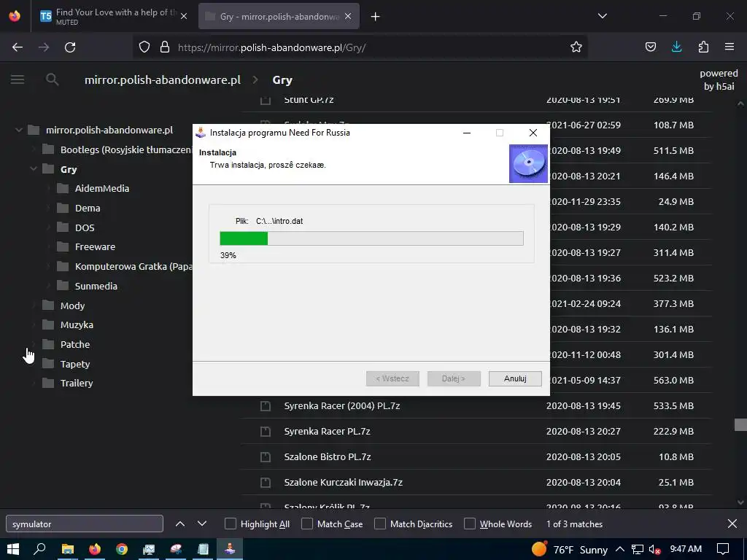This screenshot has height=560, width=747.
Task: Cancel installation with the Anuluj button
Action: pyautogui.click(x=515, y=378)
